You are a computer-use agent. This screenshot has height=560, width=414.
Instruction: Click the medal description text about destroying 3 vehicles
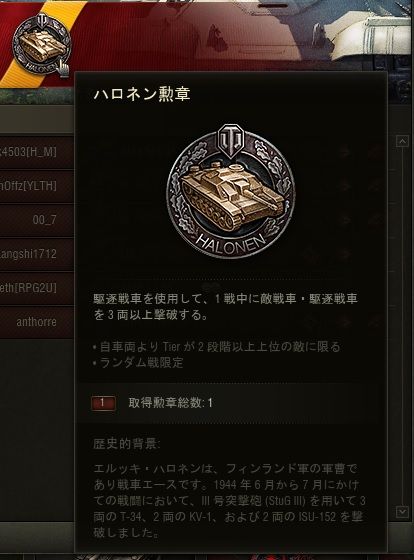coord(225,307)
